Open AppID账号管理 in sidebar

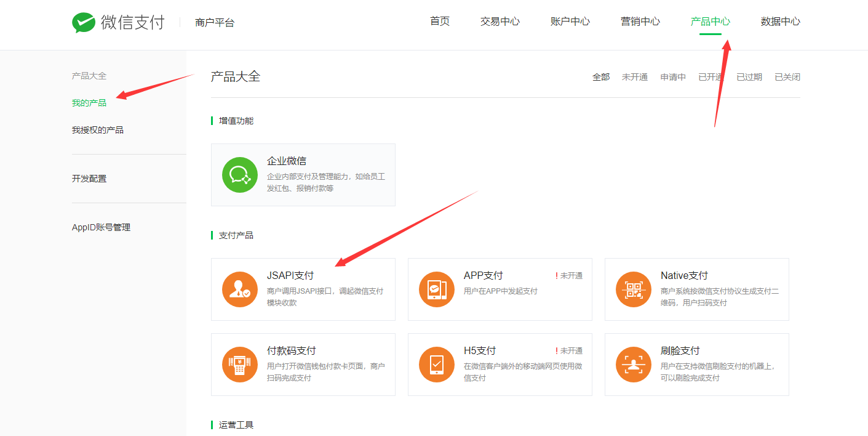tap(101, 227)
